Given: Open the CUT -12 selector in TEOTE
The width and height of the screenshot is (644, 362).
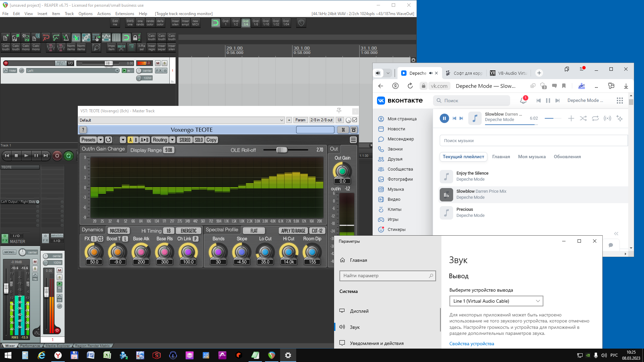Looking at the screenshot, I should point(317,231).
